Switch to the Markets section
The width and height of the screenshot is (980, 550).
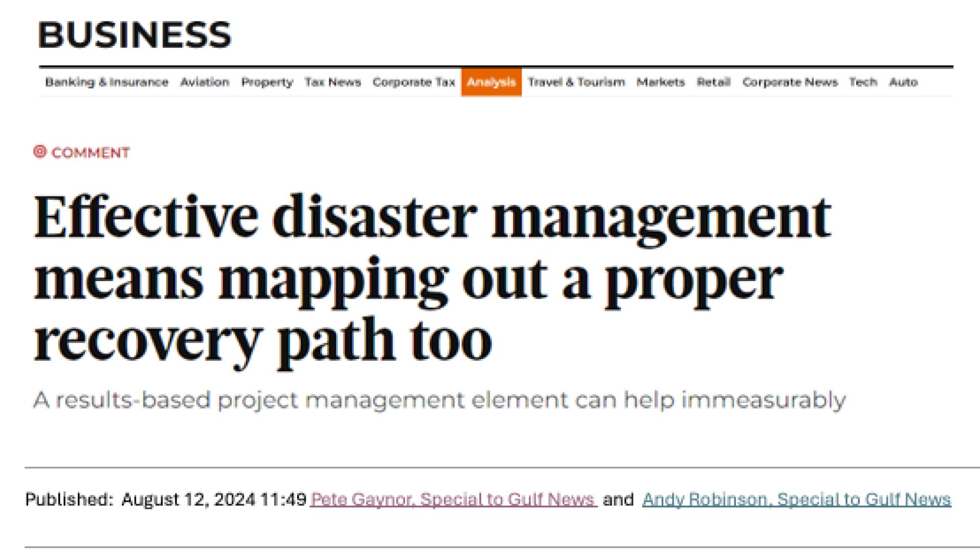(x=660, y=82)
